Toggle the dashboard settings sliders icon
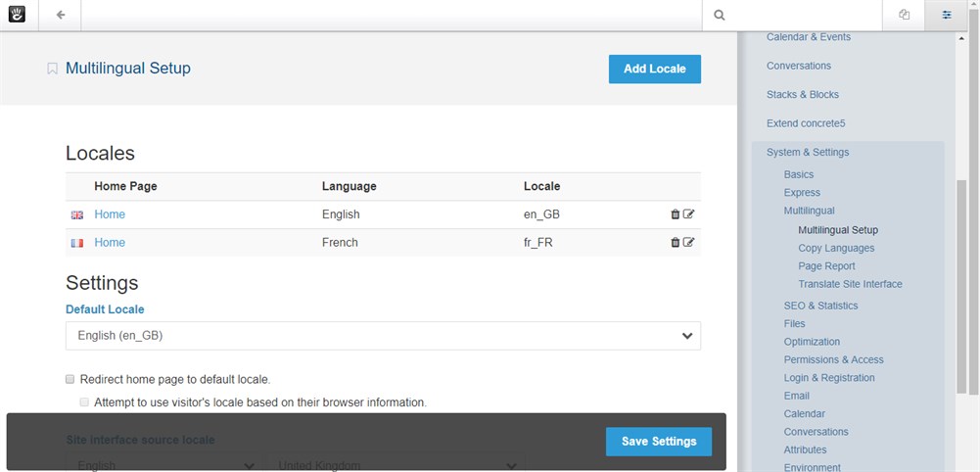This screenshot has height=472, width=980. [946, 15]
